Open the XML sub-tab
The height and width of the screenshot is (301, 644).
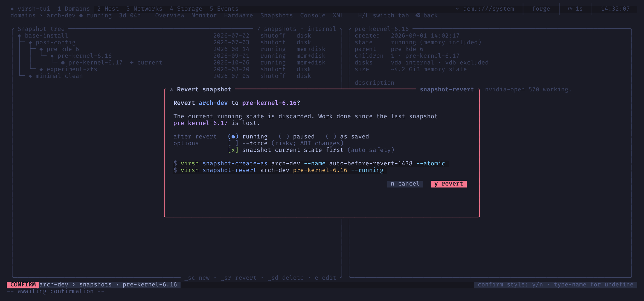338,15
